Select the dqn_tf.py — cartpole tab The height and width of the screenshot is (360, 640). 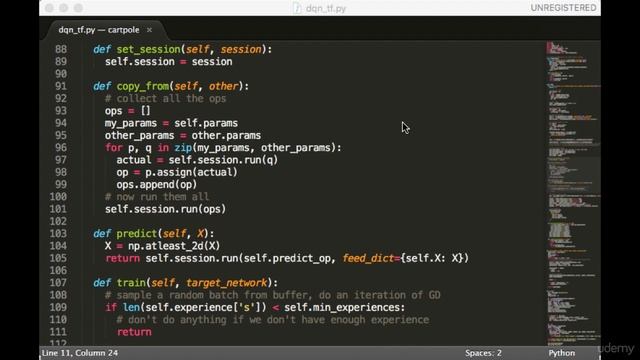point(99,30)
